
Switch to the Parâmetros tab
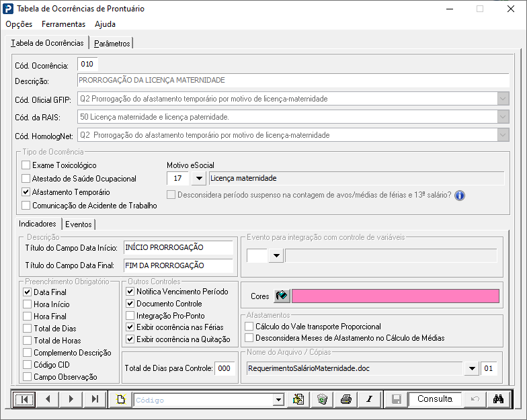[112, 43]
